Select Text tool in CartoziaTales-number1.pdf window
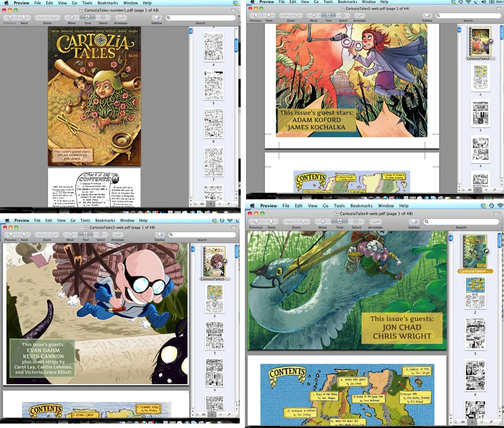The width and height of the screenshot is (504, 428). pos(87,18)
